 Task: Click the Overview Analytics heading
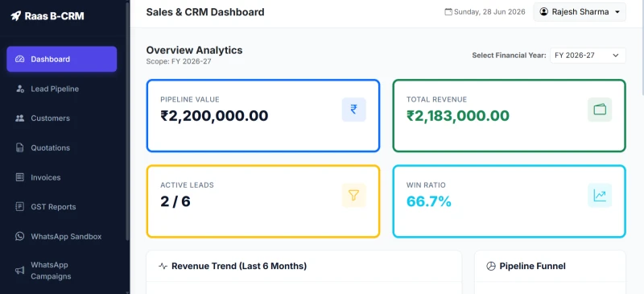(194, 50)
